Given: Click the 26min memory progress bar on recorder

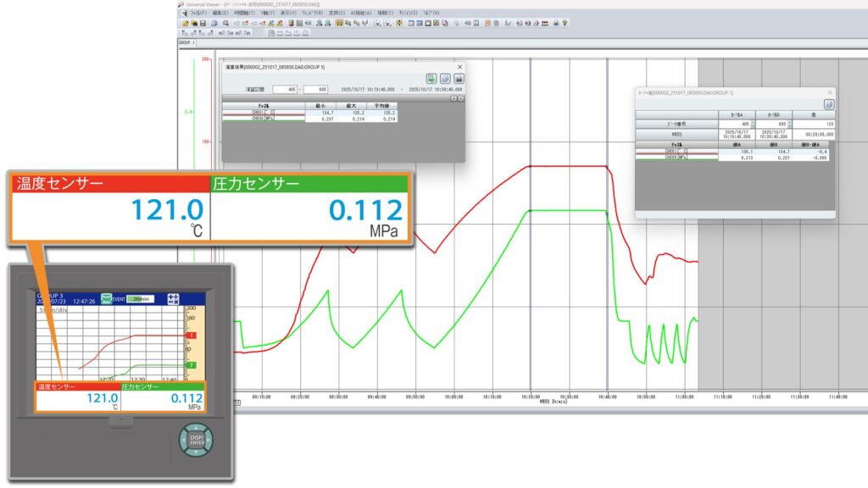Looking at the screenshot, I should tap(141, 299).
